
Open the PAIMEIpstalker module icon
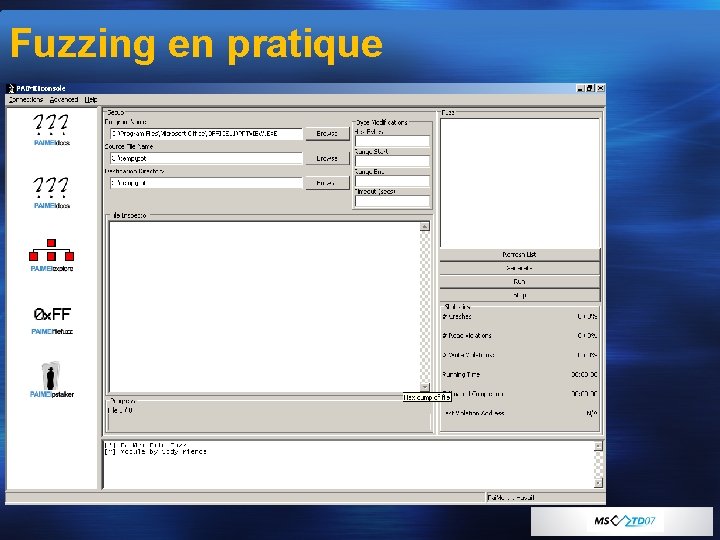pos(51,379)
